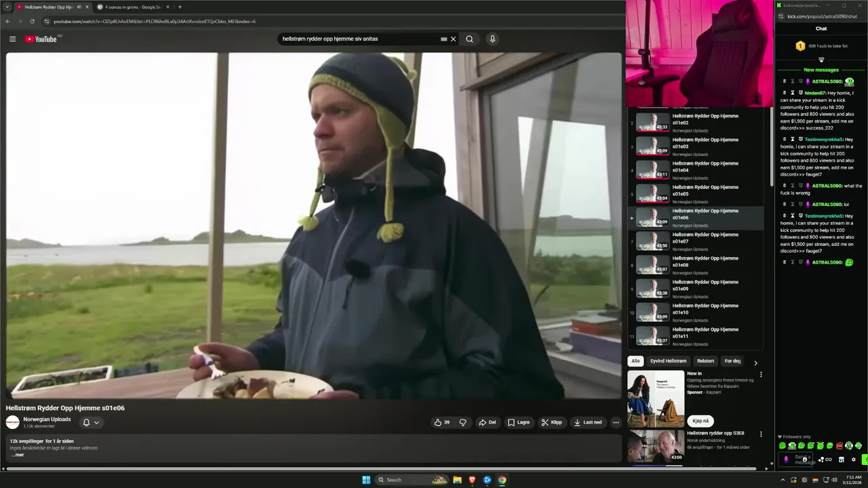The height and width of the screenshot is (488, 868).
Task: Open the Windows Start menu
Action: [x=366, y=480]
